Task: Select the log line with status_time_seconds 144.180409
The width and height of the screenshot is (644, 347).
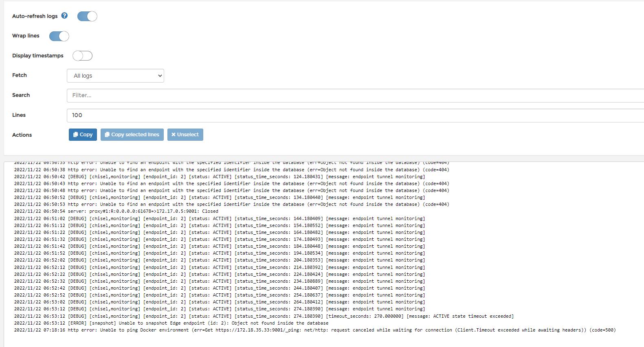Action: tap(220, 218)
